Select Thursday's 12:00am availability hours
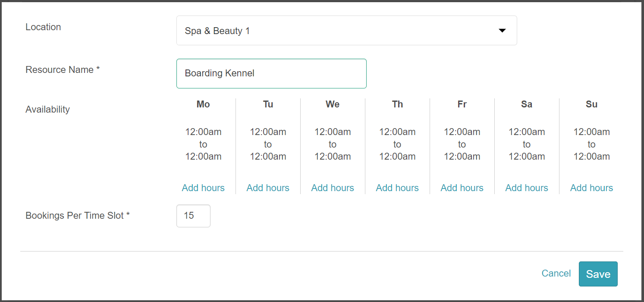The height and width of the screenshot is (302, 644). [397, 144]
